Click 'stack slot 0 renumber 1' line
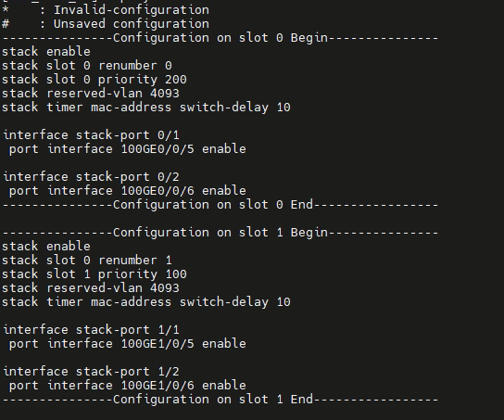 87,261
